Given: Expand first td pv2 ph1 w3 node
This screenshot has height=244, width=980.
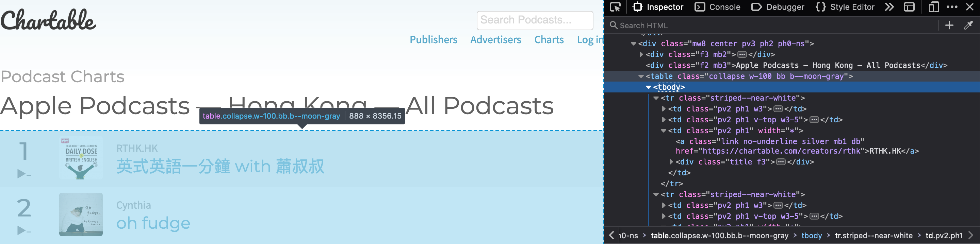Looking at the screenshot, I should [x=664, y=109].
